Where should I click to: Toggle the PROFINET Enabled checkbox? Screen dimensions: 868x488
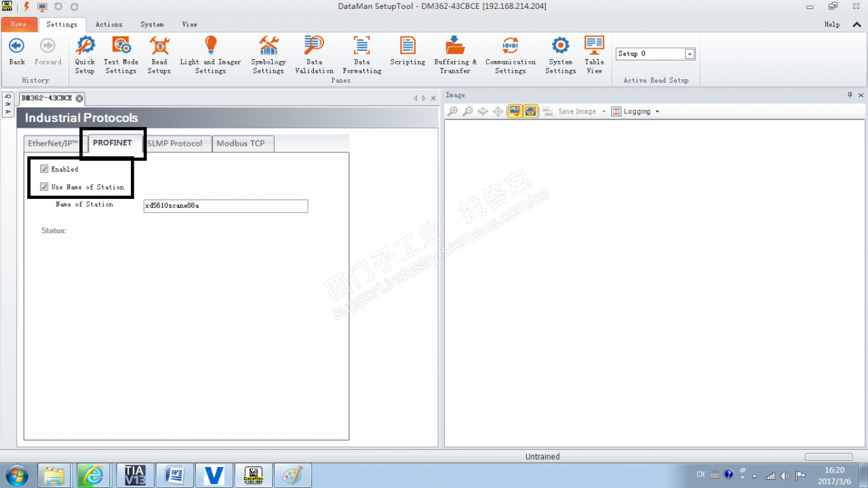click(44, 169)
